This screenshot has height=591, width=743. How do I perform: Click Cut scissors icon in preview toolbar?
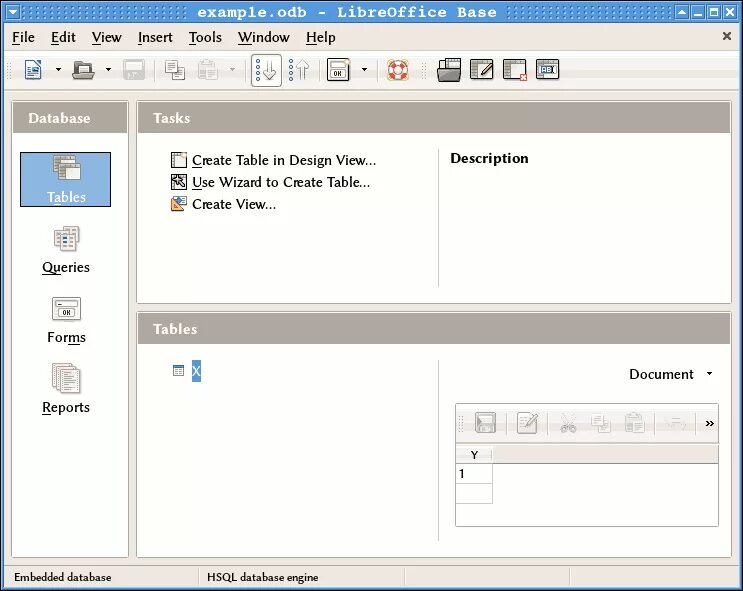[568, 423]
